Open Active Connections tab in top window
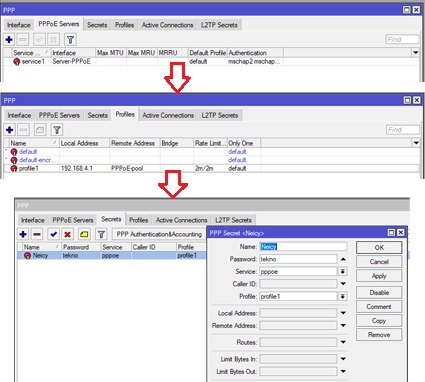Viewport: 425px width, 382px height. tap(167, 25)
